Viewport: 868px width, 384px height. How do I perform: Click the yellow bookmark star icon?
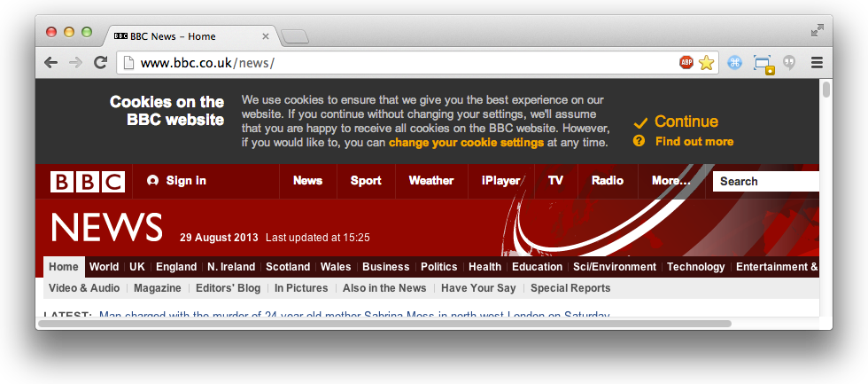[x=706, y=62]
